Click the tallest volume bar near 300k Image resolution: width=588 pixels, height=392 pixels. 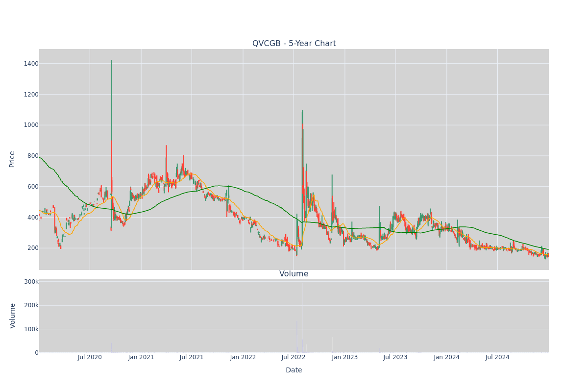pyautogui.click(x=302, y=318)
